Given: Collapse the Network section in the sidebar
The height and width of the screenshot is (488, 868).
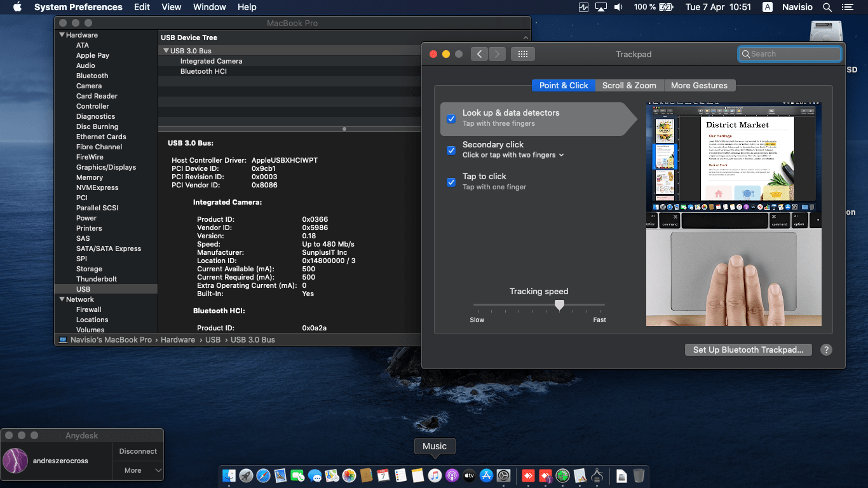Looking at the screenshot, I should 62,299.
